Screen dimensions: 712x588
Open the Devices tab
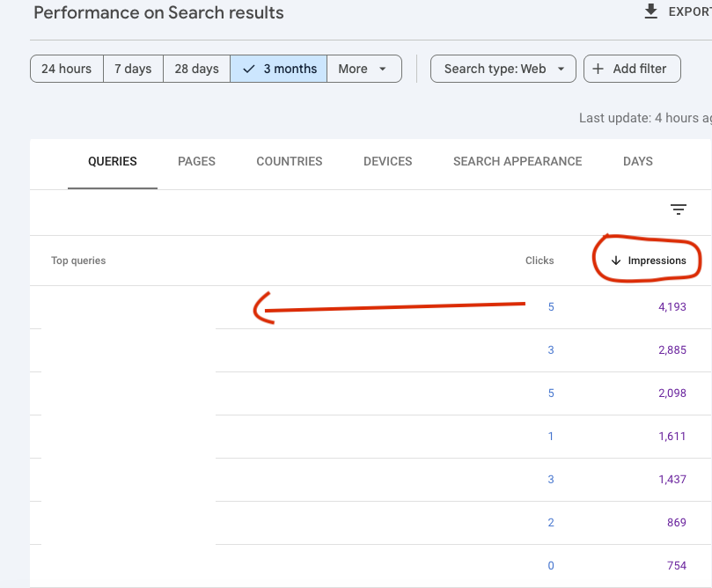tap(388, 161)
